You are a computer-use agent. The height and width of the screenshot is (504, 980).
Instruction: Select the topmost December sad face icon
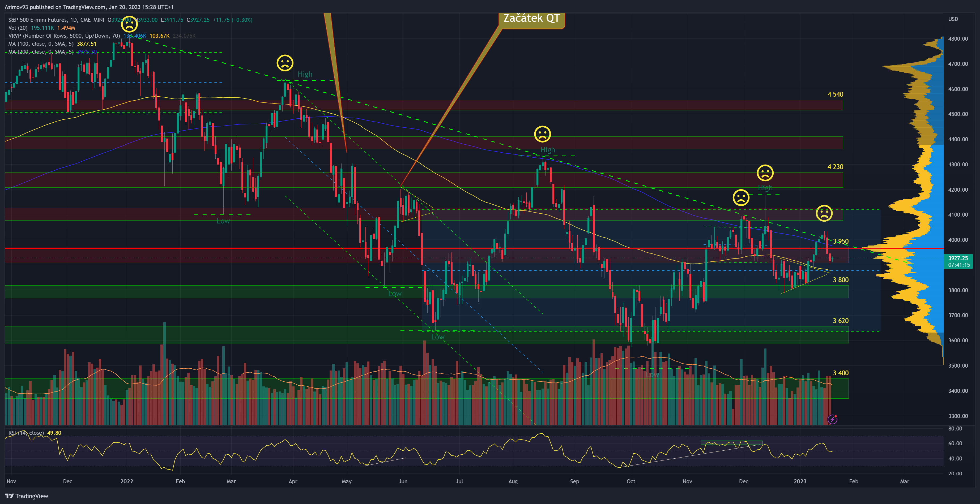(x=765, y=173)
